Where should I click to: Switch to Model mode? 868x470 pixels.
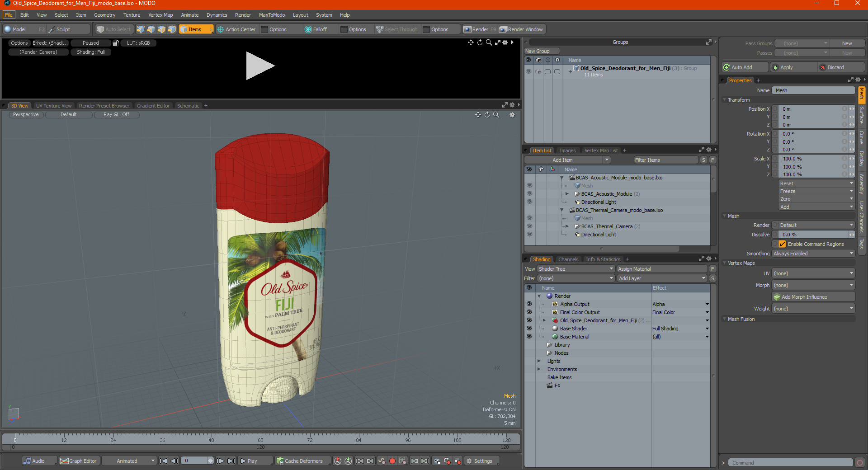[24, 29]
